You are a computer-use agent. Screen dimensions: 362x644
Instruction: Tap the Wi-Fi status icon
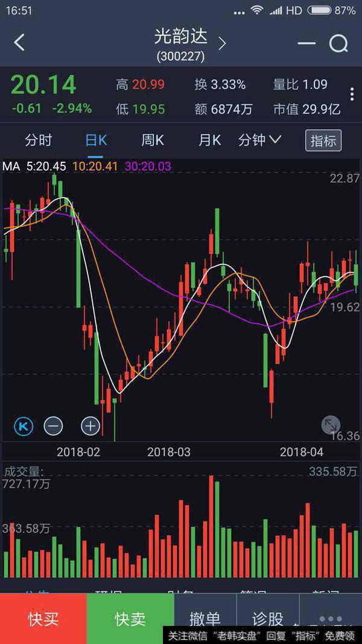pos(258,10)
